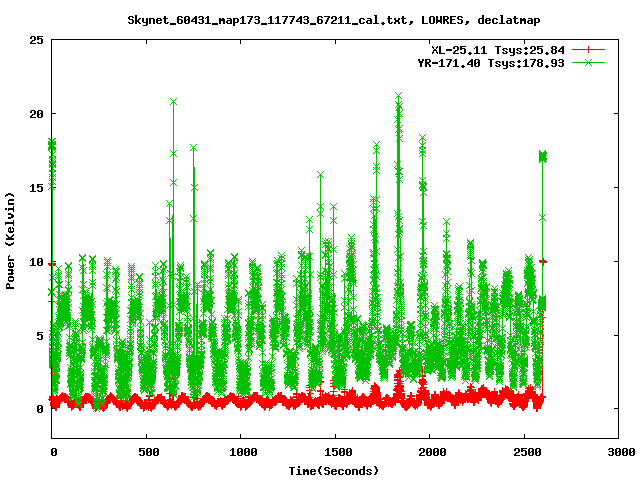
Task: Click the red line sample in legend
Action: tap(588, 50)
